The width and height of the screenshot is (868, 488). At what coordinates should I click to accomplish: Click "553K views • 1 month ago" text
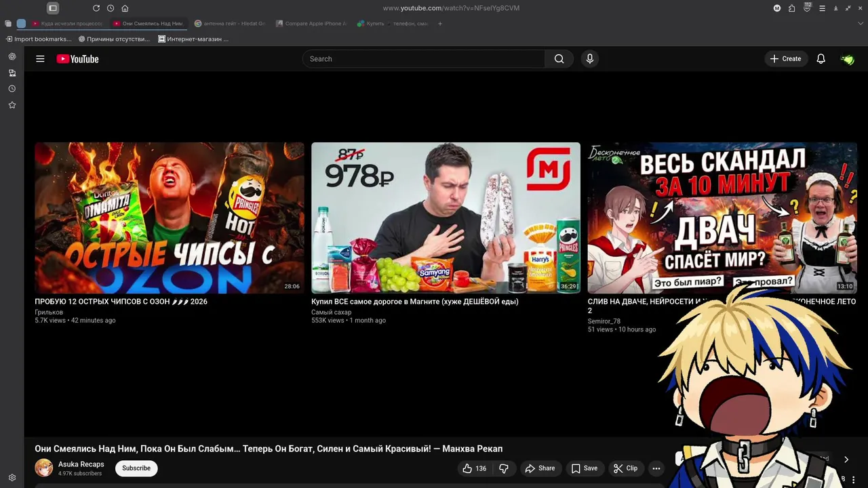click(x=349, y=321)
